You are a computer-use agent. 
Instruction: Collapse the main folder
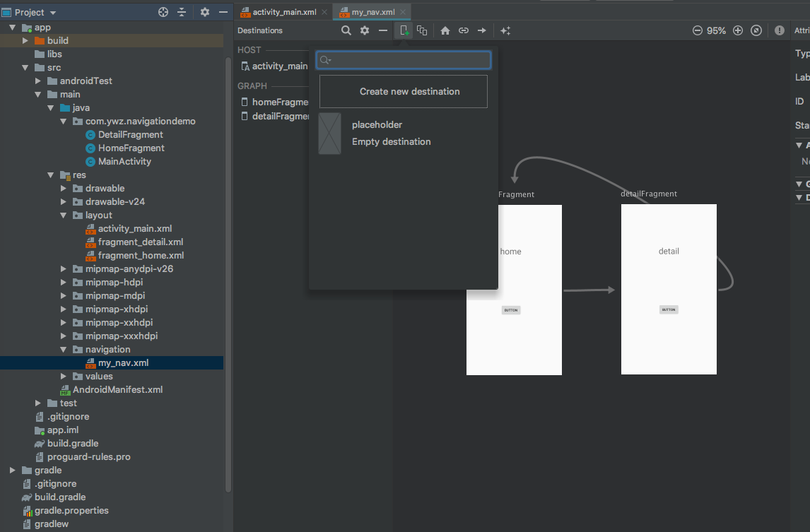coord(37,95)
